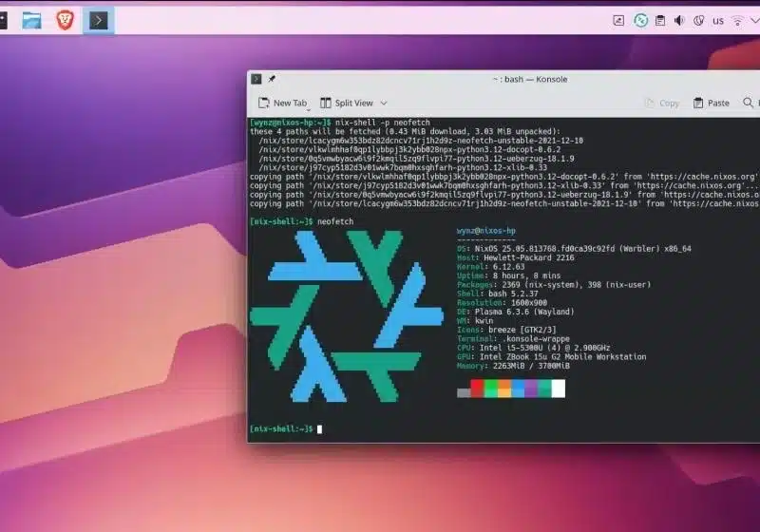The image size is (760, 532).
Task: Open the screenshot tray icon
Action: (618, 20)
